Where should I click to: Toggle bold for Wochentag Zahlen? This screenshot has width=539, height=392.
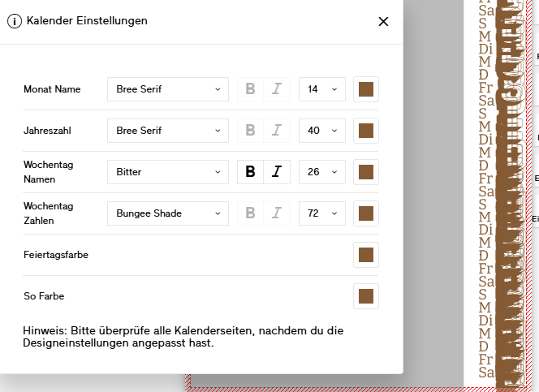pos(250,213)
